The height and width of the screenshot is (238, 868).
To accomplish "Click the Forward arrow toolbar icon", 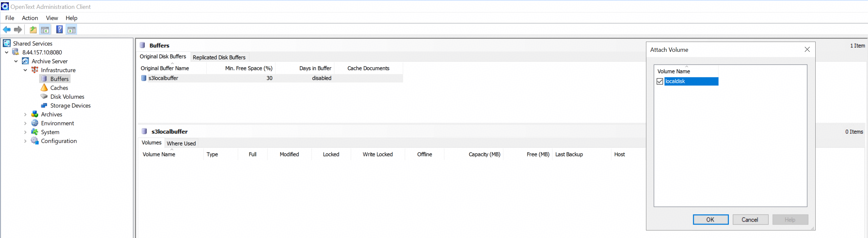I will (x=18, y=30).
